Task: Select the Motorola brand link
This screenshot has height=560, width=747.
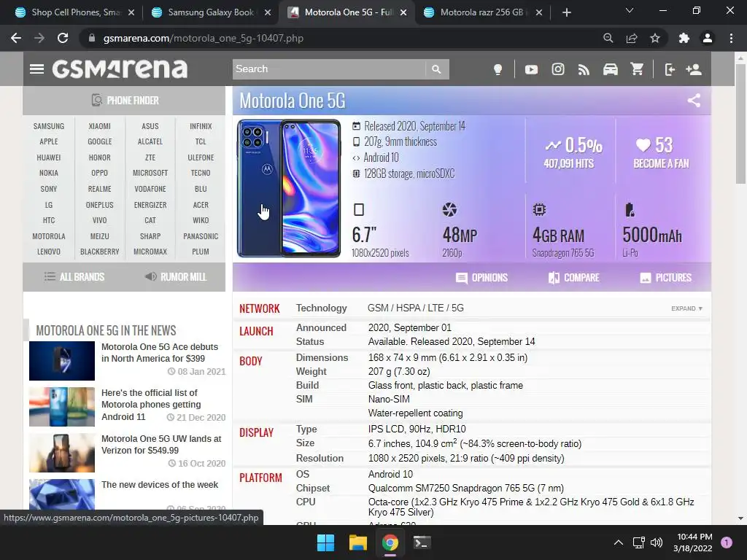Action: coord(49,236)
